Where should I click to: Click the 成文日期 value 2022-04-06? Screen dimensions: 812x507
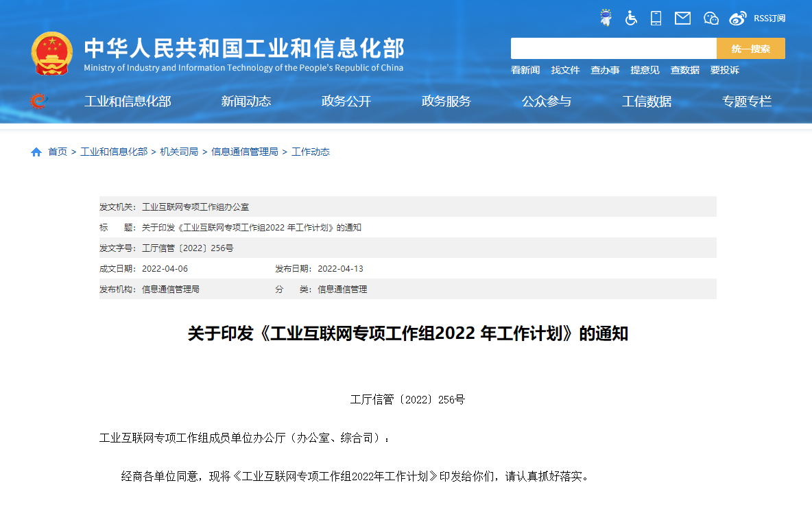click(x=165, y=269)
